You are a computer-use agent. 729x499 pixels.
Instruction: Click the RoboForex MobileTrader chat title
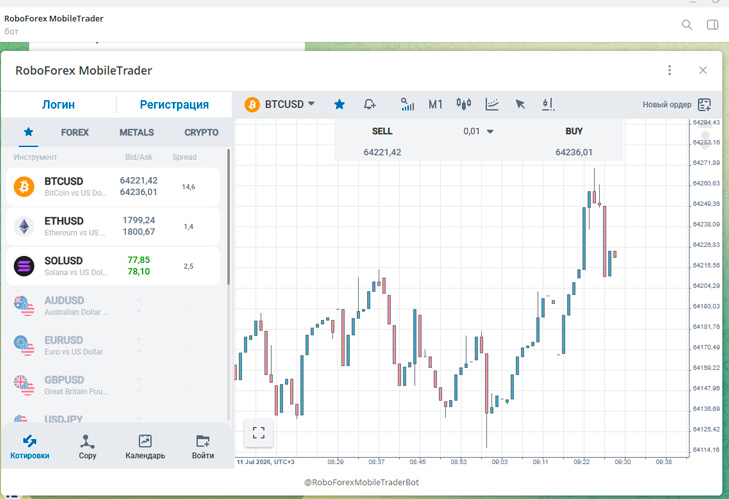tap(53, 19)
